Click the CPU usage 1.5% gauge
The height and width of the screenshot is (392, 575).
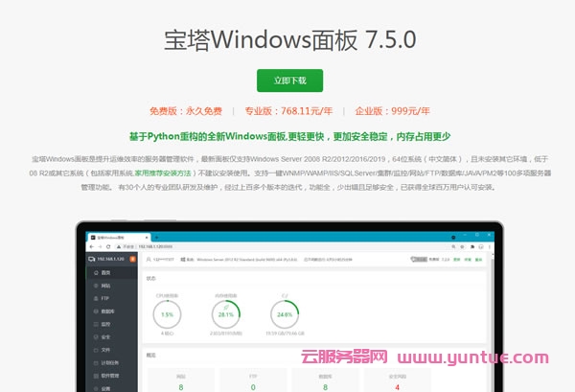[x=168, y=313]
